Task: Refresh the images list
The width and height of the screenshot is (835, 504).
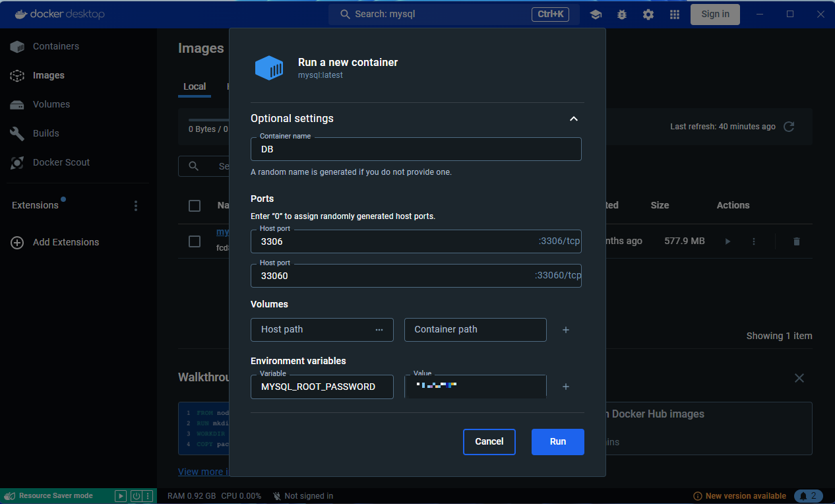Action: click(x=789, y=127)
